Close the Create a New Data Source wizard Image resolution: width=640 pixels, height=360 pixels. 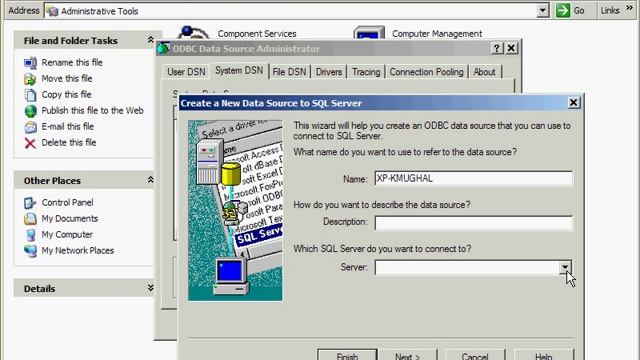[573, 102]
